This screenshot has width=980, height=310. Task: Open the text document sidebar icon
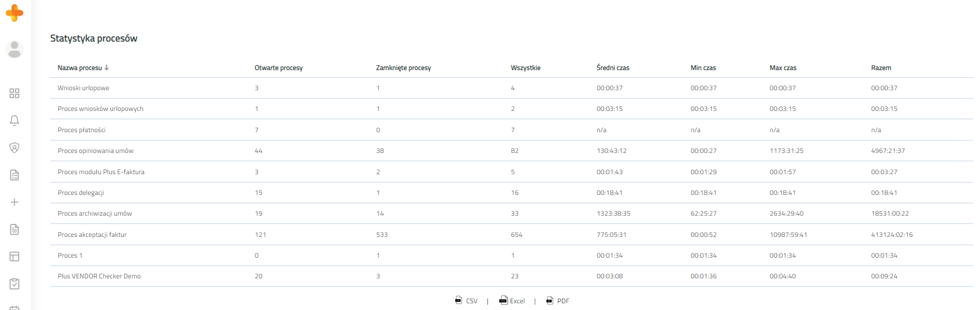tap(15, 230)
